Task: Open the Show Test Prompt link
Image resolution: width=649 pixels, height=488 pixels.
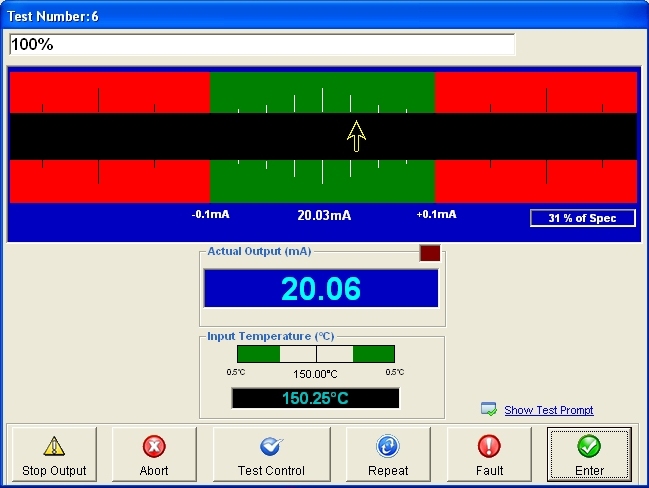Action: (x=548, y=410)
